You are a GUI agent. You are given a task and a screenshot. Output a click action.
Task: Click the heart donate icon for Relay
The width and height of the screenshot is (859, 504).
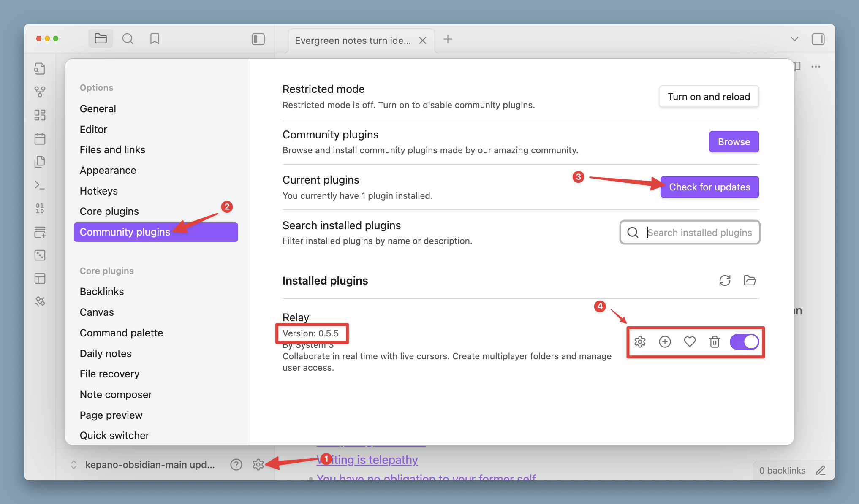pyautogui.click(x=690, y=342)
